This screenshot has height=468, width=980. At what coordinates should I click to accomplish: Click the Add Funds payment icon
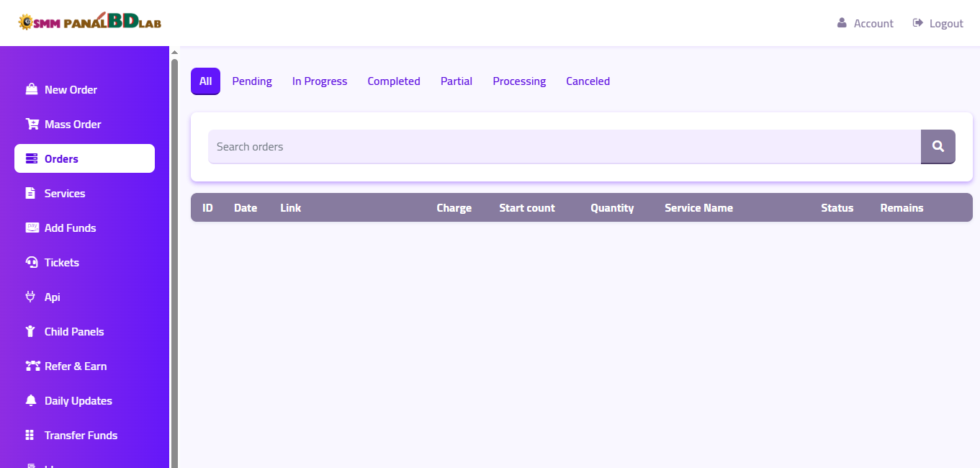[x=32, y=228]
